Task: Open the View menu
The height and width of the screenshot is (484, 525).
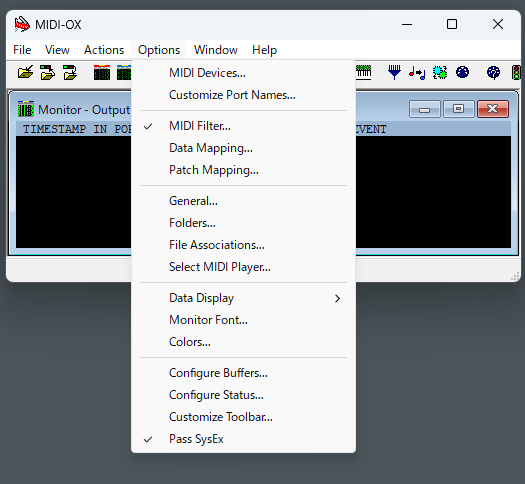Action: point(57,50)
